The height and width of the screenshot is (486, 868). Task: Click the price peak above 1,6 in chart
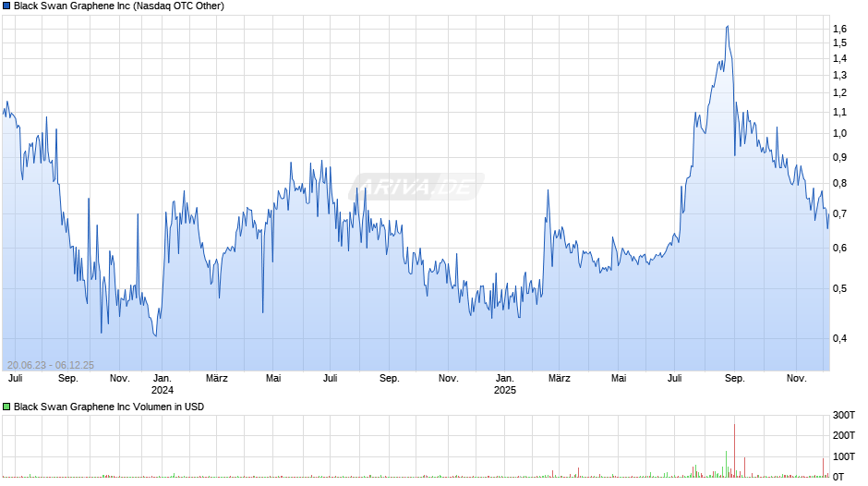pyautogui.click(x=728, y=27)
